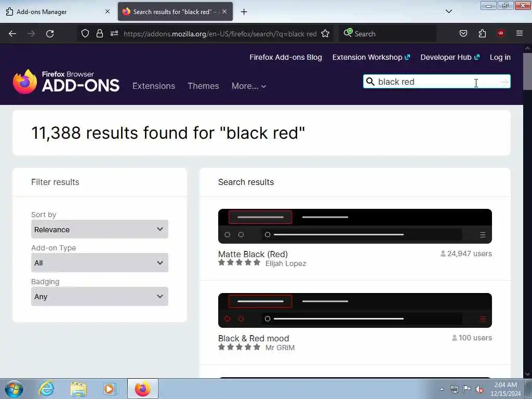Click the Matte Black (Red) title link

click(253, 254)
